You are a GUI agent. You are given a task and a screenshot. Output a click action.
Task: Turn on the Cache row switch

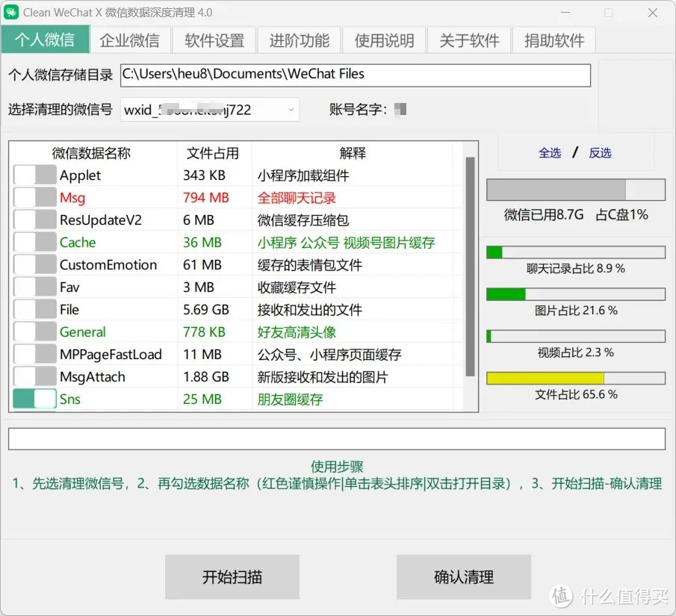coord(34,242)
